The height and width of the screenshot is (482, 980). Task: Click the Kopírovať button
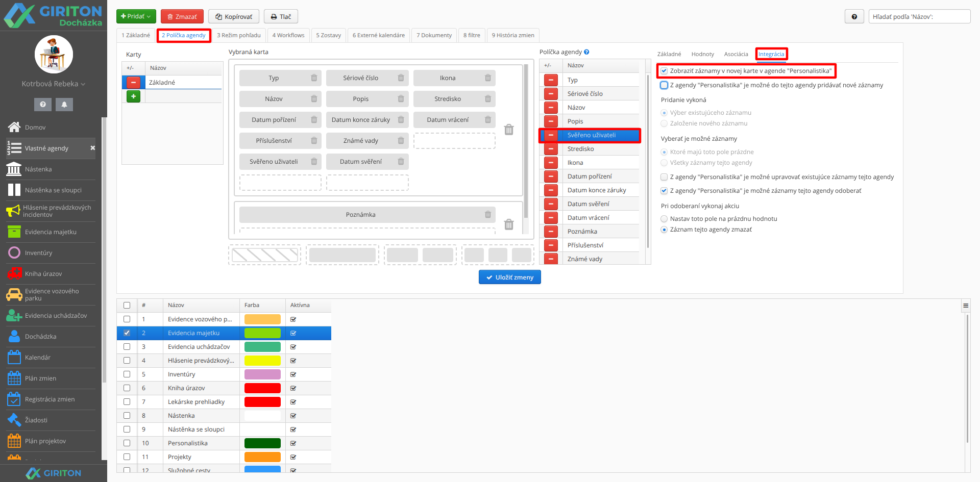click(234, 16)
